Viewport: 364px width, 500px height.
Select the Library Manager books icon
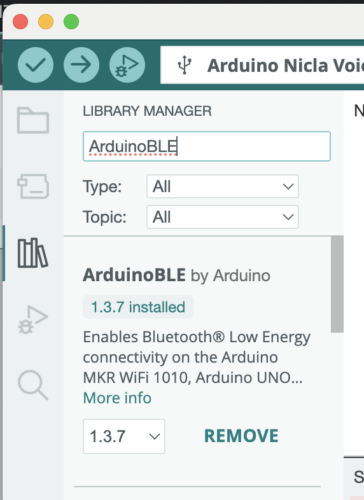click(x=33, y=253)
